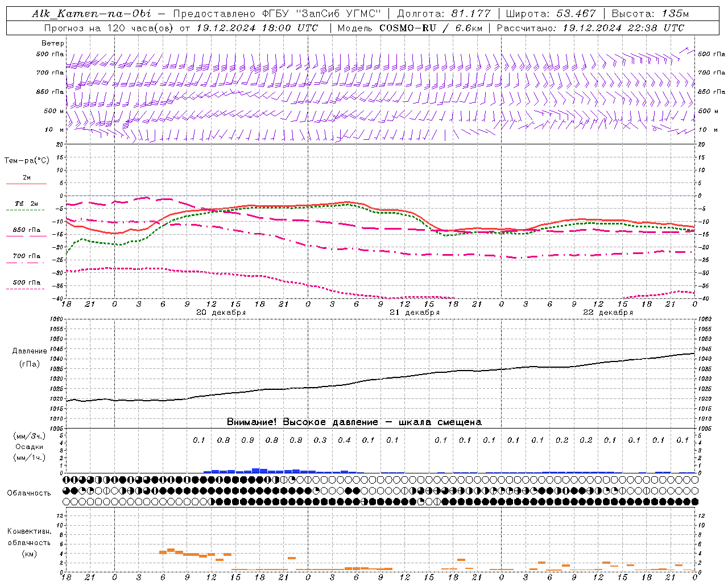
Task: Click the (мм/3ч.) precipitation unit label
Action: [29, 436]
